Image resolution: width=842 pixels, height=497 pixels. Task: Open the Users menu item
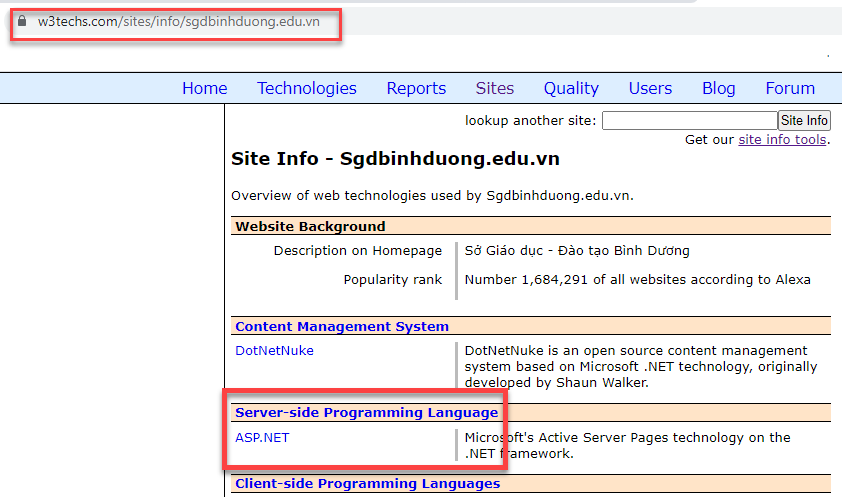click(650, 88)
